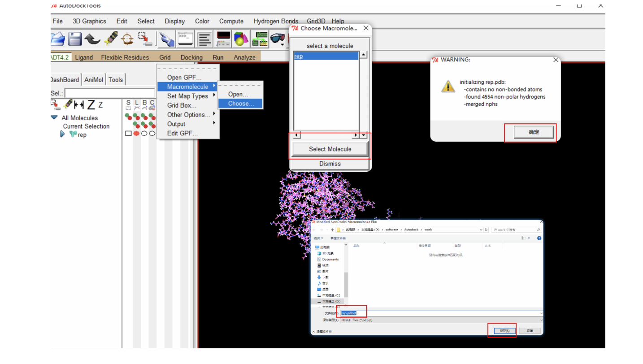Screen dimensions: 643x364
Task: Open the Ligand menu in ADT bar
Action: [x=84, y=57]
